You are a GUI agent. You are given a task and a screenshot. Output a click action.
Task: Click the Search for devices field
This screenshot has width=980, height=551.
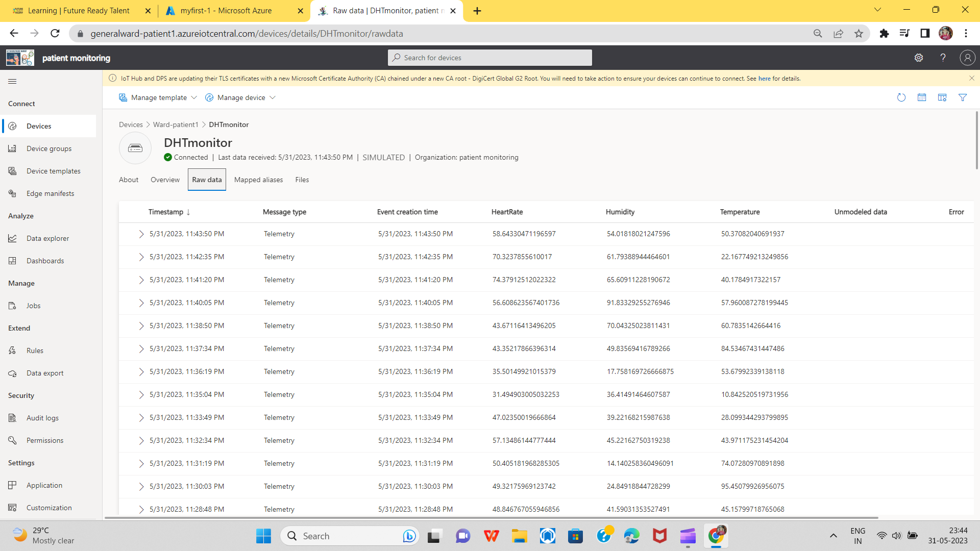pos(489,57)
